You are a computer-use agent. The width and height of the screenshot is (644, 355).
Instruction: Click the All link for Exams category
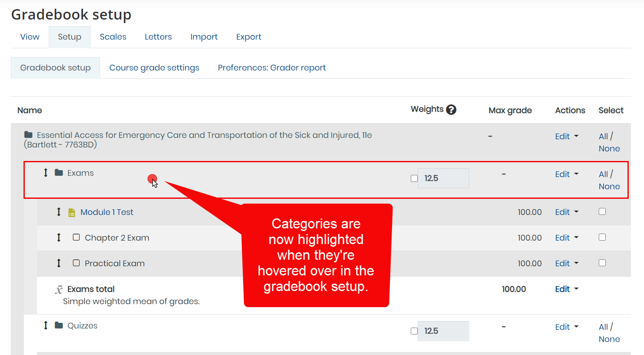pos(604,174)
